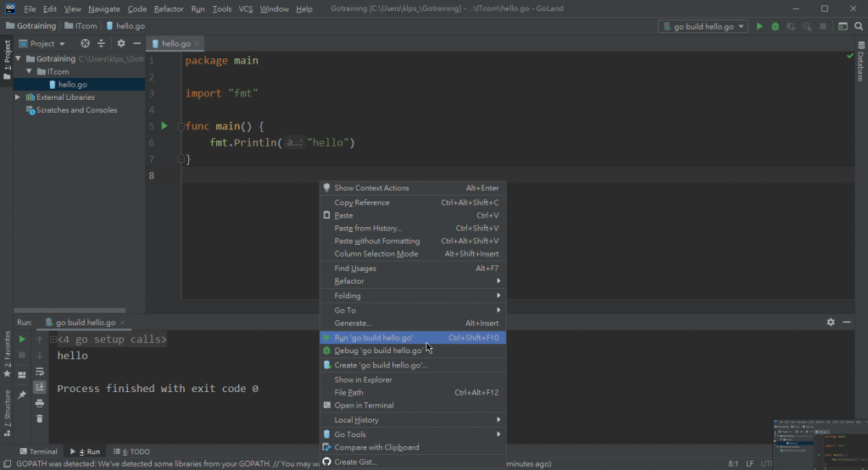Click the Project panel horizontal scrollbar
868x470 pixels.
point(70,310)
